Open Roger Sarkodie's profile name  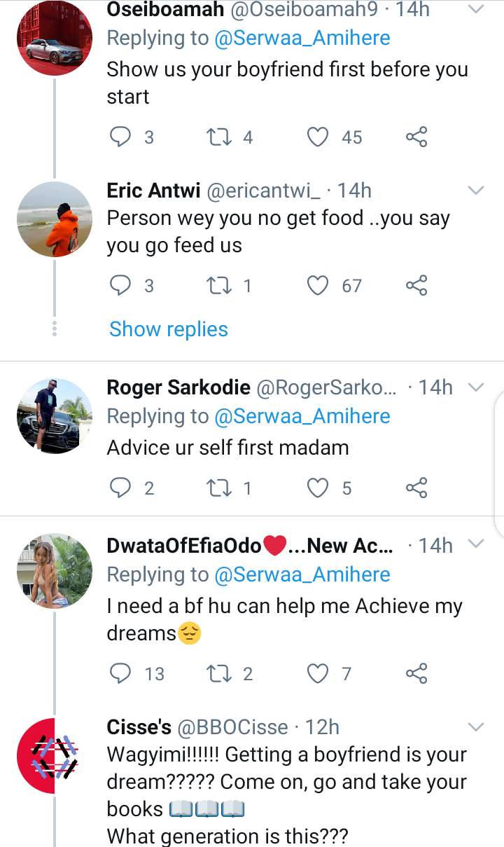pyautogui.click(x=179, y=387)
